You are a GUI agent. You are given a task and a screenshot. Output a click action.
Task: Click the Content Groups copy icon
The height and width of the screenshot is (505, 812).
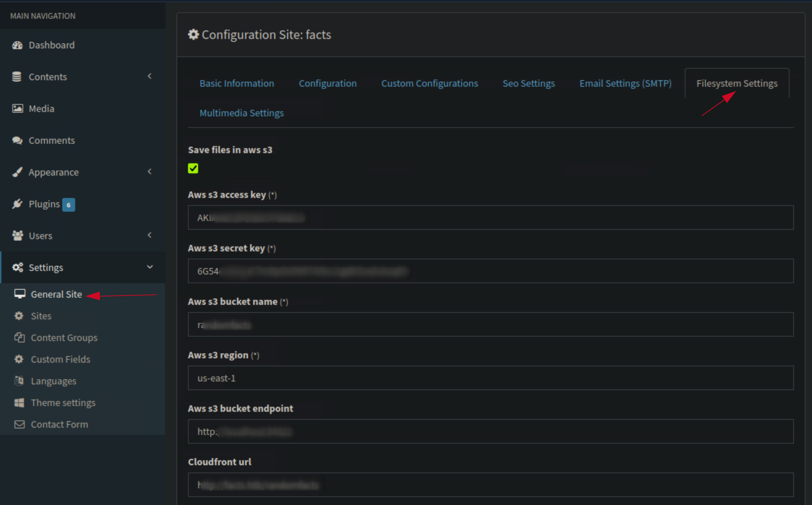click(x=19, y=337)
